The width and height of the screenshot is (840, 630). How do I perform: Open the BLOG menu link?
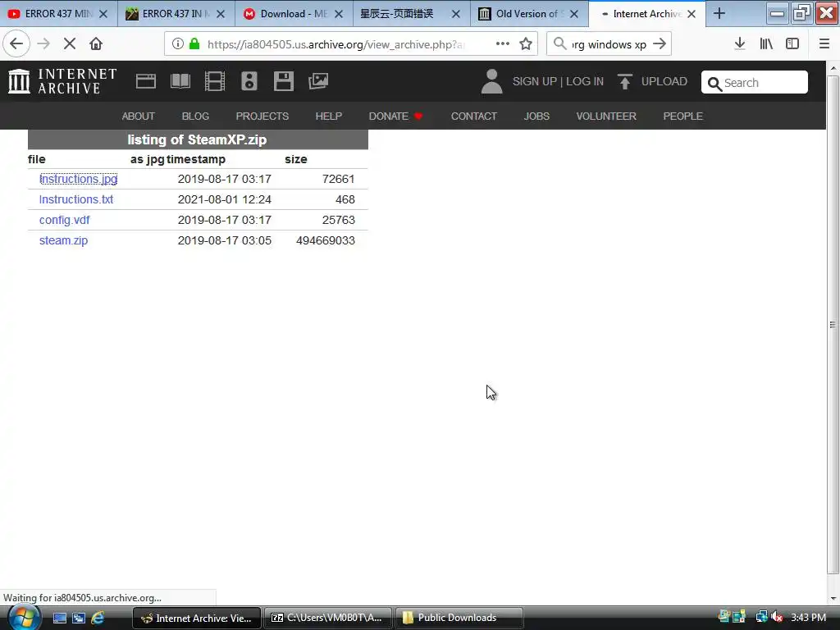coord(195,116)
